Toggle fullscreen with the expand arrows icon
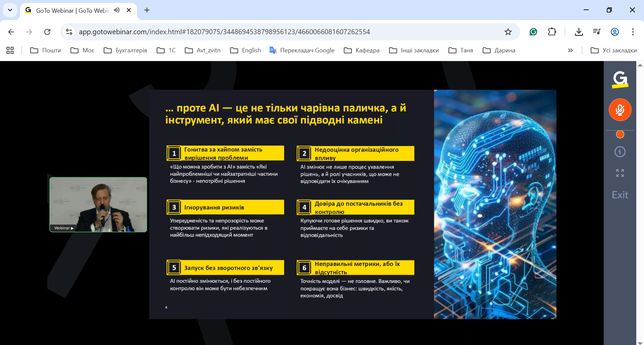Viewport: 644px width, 345px height. point(620,173)
